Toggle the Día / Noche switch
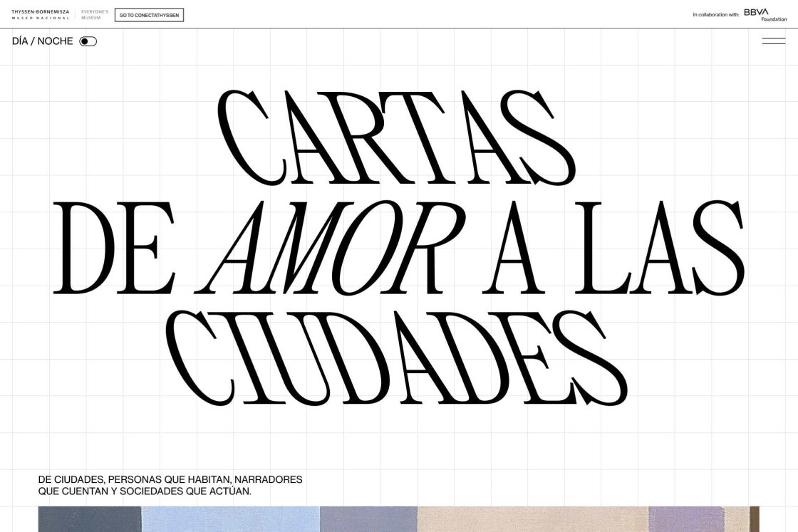 click(x=88, y=41)
